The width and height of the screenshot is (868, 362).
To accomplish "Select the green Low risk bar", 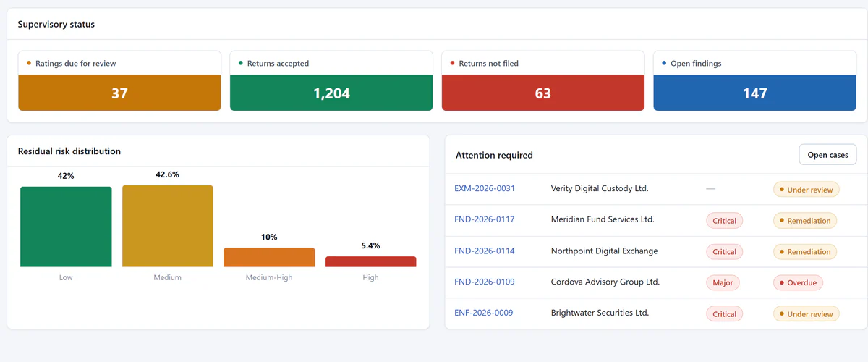I will (x=66, y=227).
